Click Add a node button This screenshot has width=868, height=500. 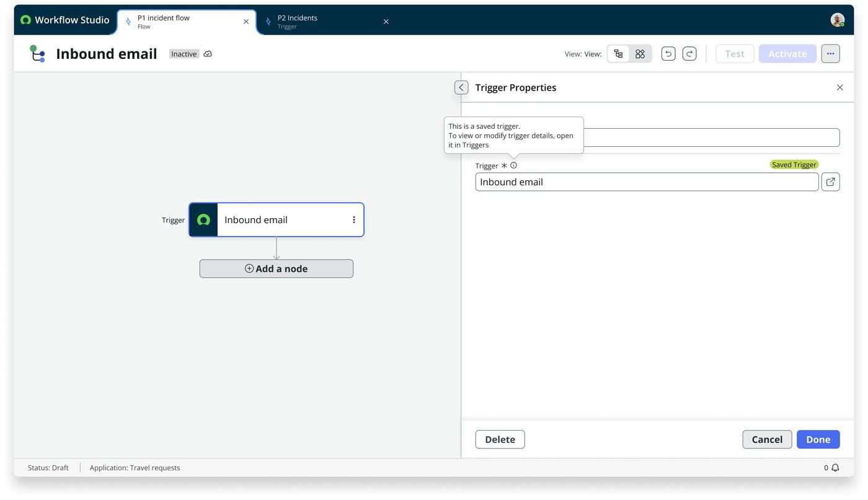coord(277,269)
